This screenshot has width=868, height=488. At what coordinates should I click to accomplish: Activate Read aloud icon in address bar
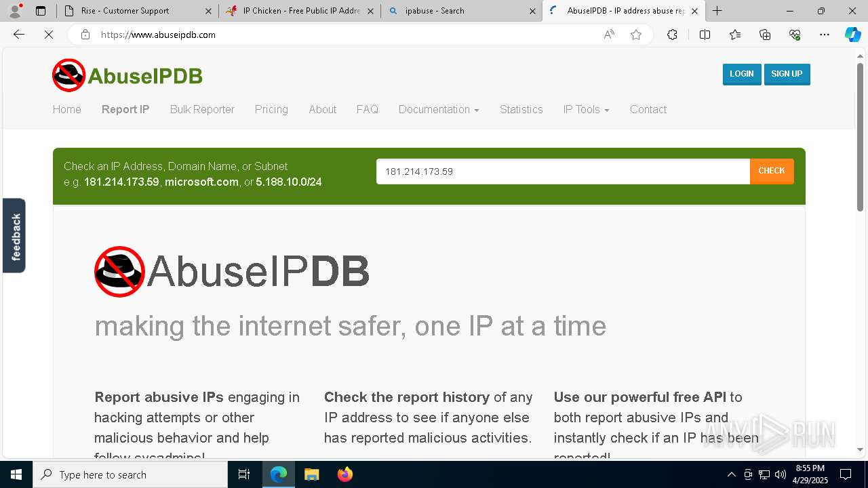(x=609, y=35)
